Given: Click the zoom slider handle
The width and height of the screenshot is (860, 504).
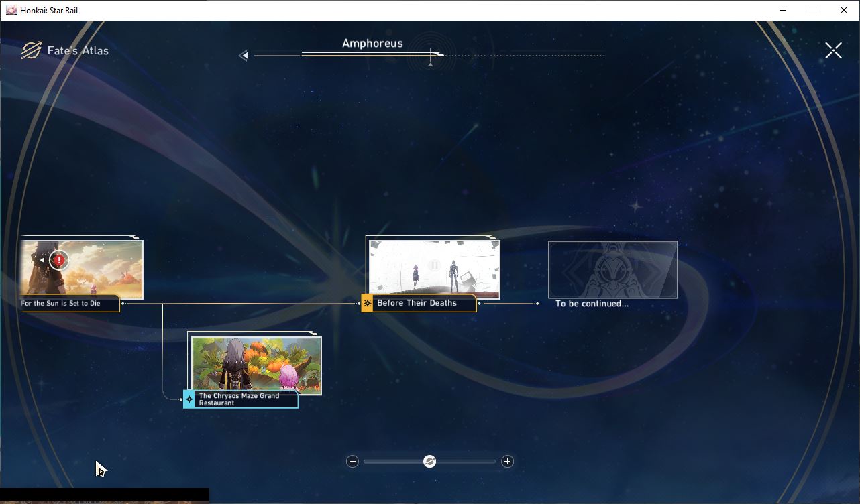Looking at the screenshot, I should click(430, 461).
